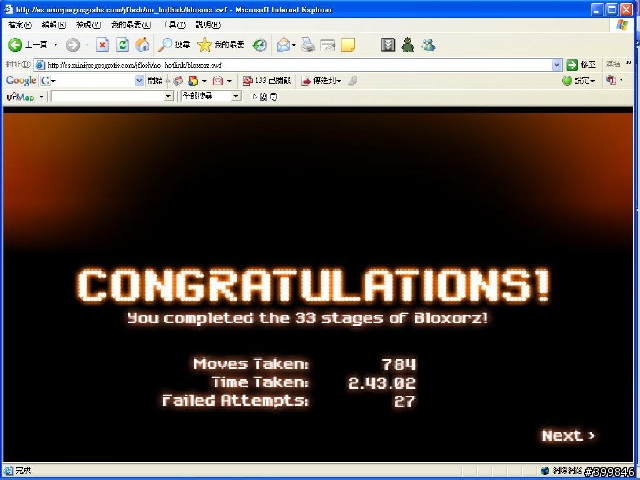Expand the UrMap second combo box
Viewport: 640px width, 480px height.
[236, 96]
